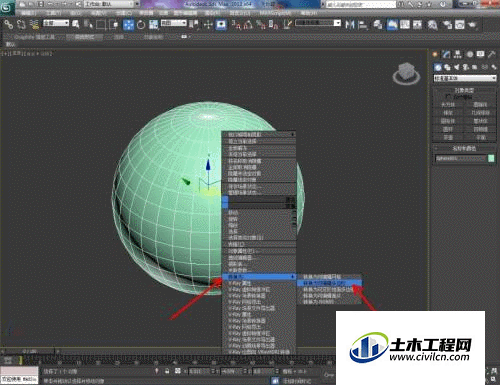The width and height of the screenshot is (500, 385).
Task: Toggle Selection Lock in status bar
Action: [167, 371]
